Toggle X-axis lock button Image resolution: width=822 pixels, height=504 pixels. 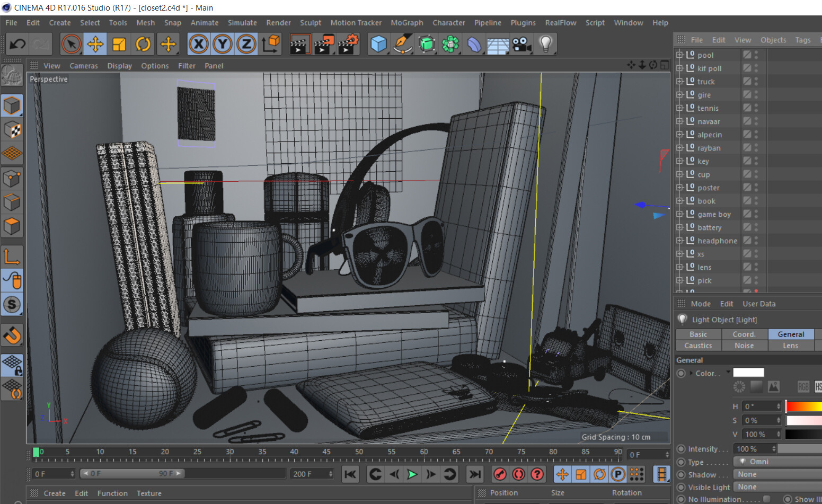tap(198, 44)
